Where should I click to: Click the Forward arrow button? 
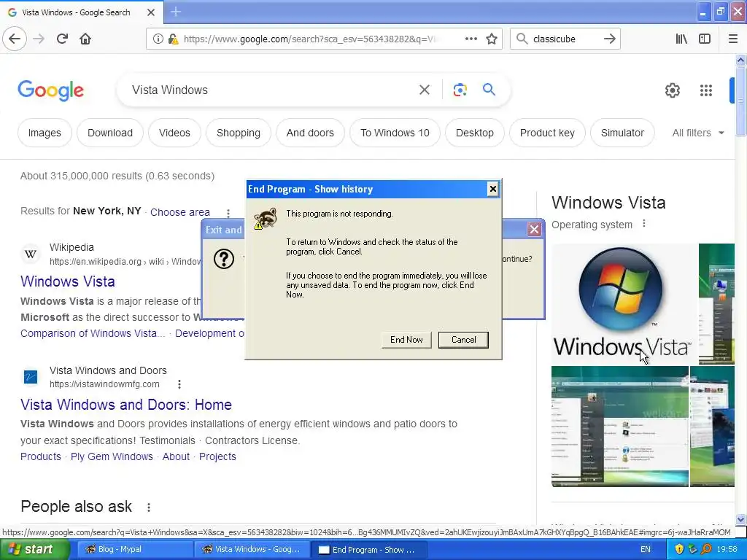39,39
